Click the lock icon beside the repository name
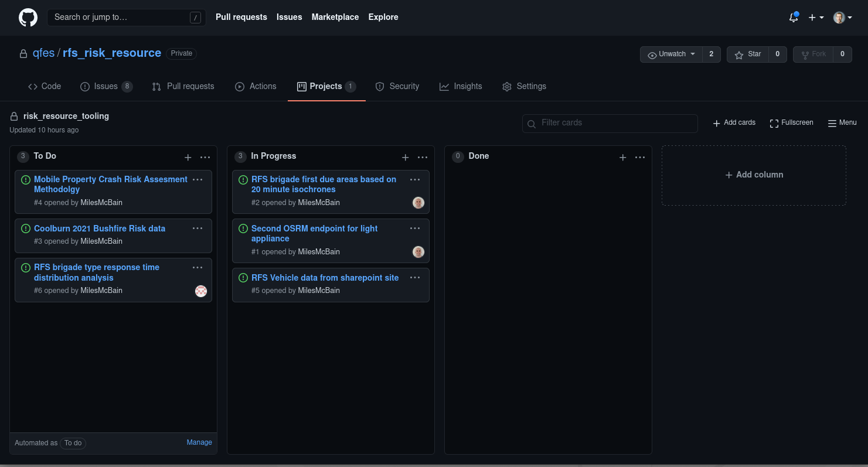Viewport: 868px width, 467px height. pos(23,53)
